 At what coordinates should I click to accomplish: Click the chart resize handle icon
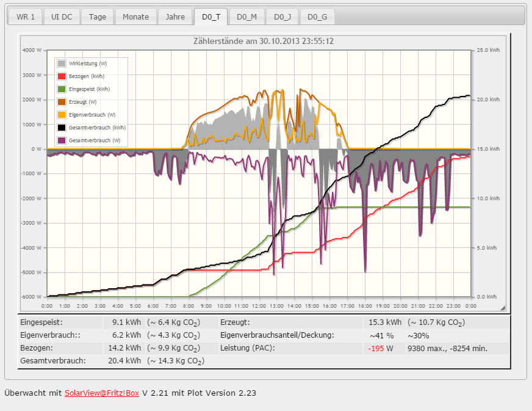tap(503, 308)
